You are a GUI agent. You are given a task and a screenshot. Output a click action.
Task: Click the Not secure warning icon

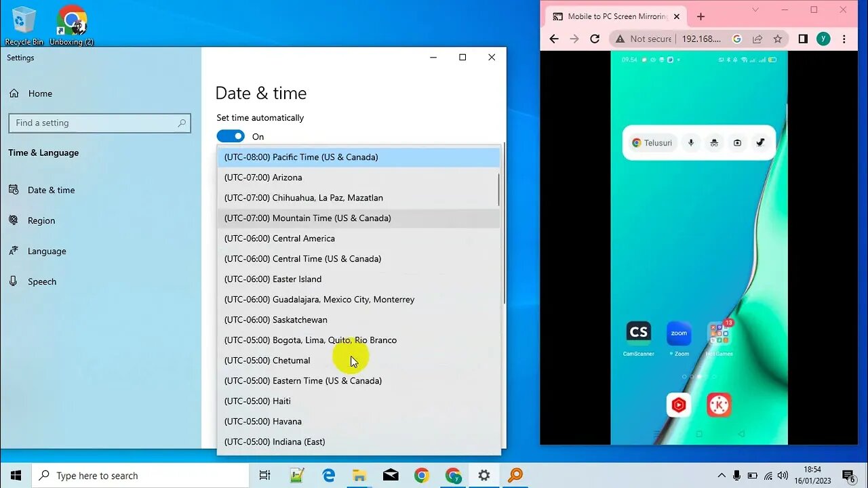(x=620, y=39)
